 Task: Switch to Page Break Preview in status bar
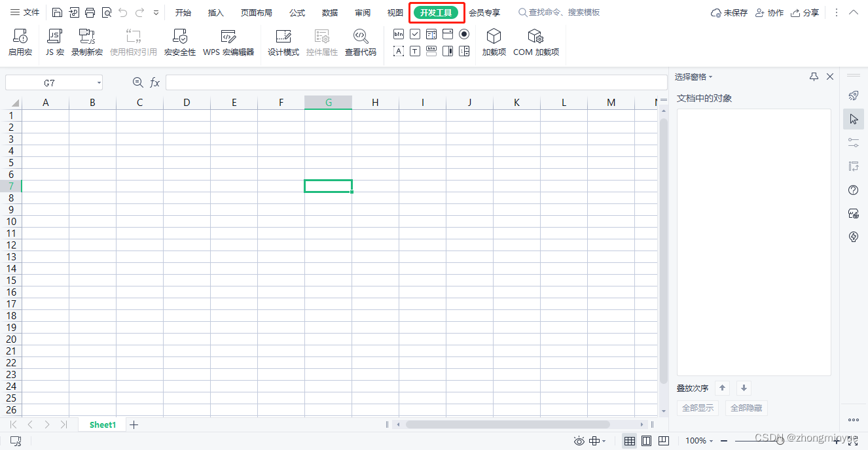coord(664,441)
